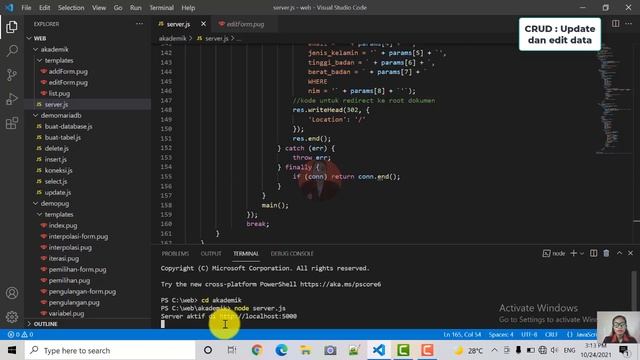This screenshot has height=360, width=640.
Task: Click Ln 165, Col 54 status item
Action: 462,334
